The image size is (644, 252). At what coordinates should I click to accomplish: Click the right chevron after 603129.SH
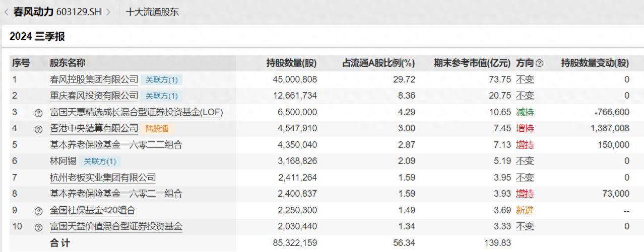[108, 11]
